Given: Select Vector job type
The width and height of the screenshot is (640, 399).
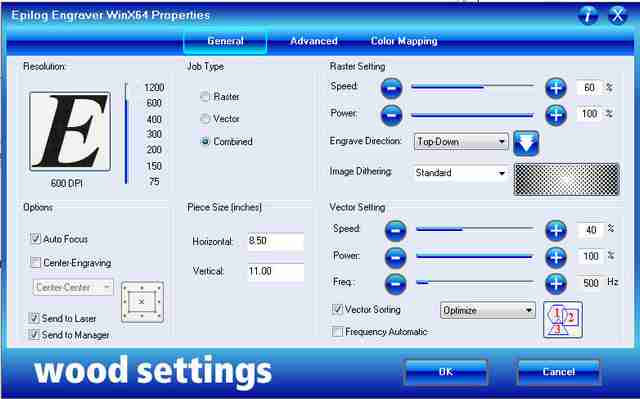Looking at the screenshot, I should (204, 119).
